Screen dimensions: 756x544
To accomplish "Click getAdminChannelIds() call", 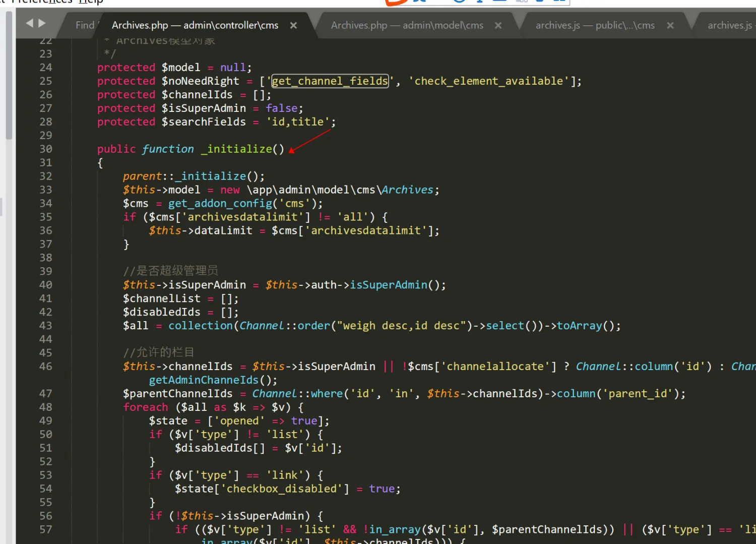I will coord(210,381).
